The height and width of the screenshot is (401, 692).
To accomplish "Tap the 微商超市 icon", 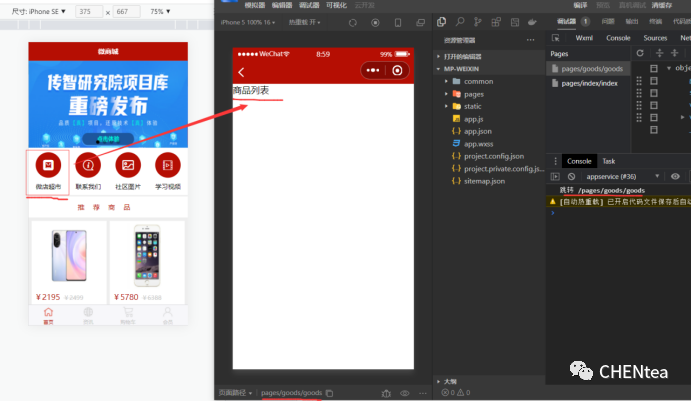I will [48, 165].
